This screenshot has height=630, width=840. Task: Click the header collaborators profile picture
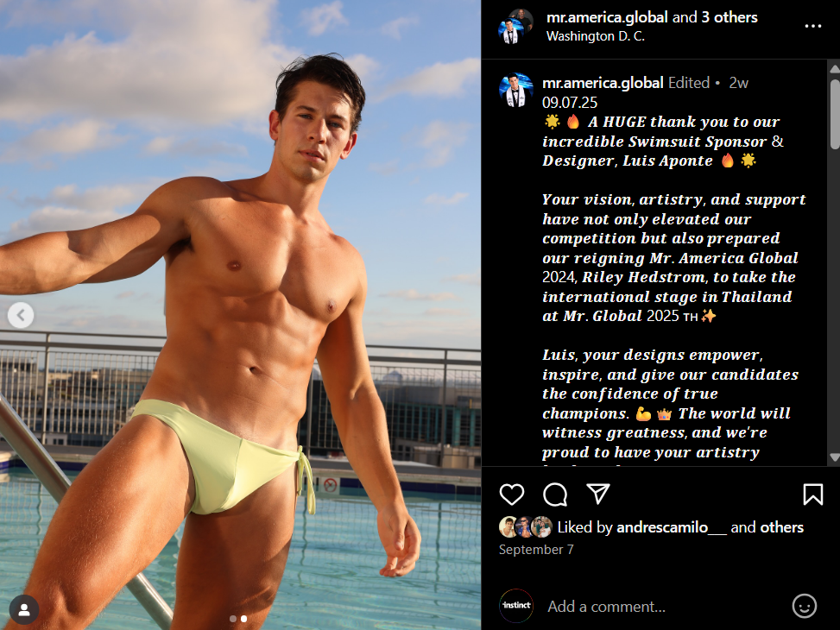(515, 26)
